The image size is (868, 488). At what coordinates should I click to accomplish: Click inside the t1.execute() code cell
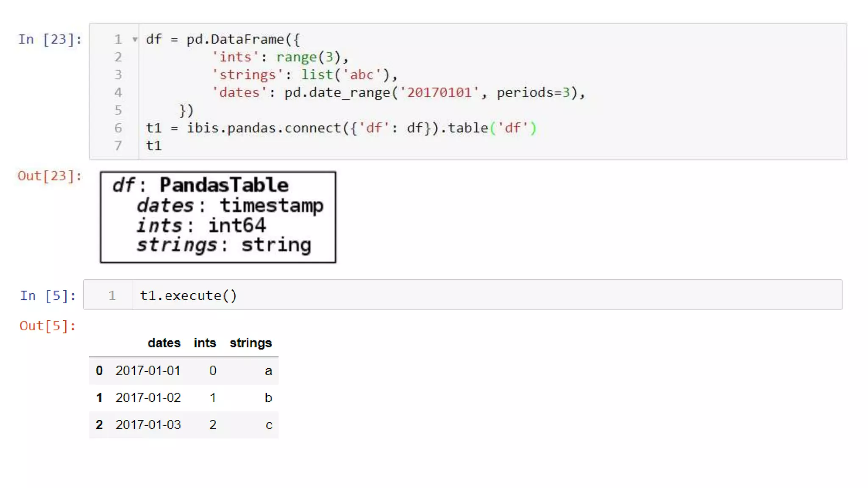189,295
